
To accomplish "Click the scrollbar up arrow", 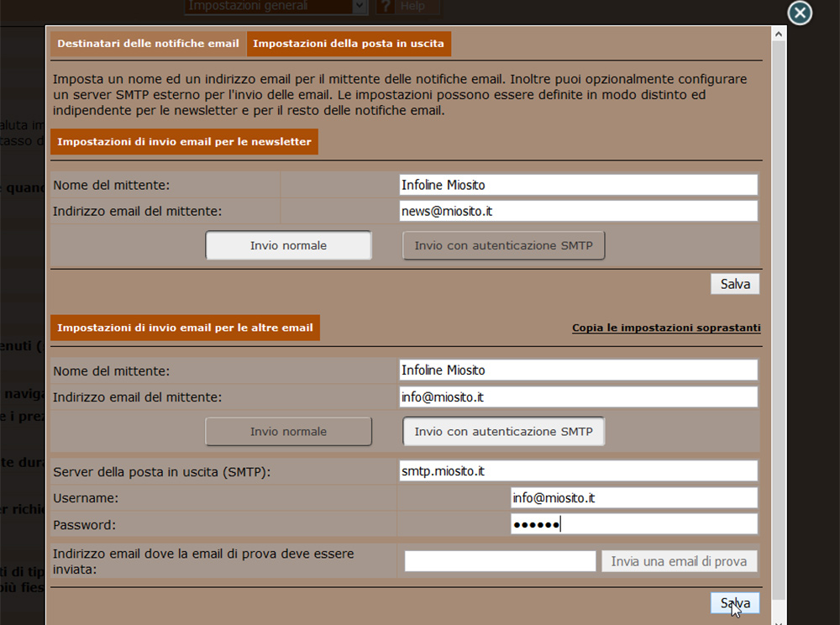I will pyautogui.click(x=779, y=34).
